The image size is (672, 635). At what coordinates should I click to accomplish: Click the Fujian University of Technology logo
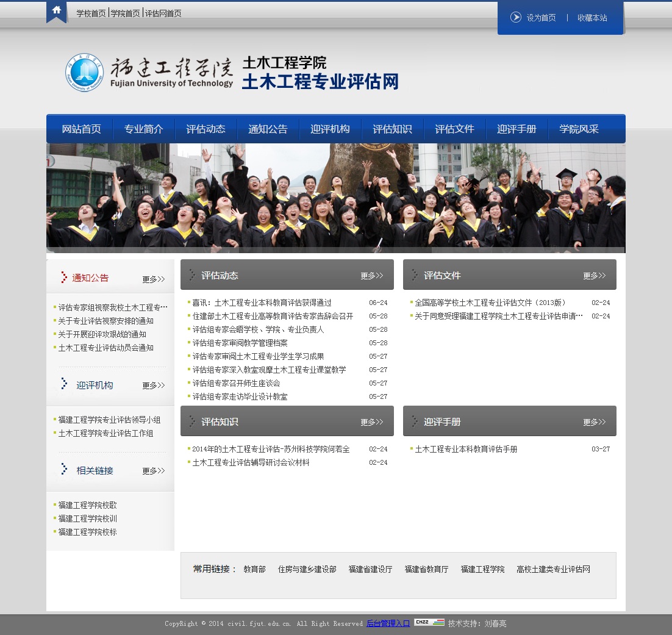149,73
